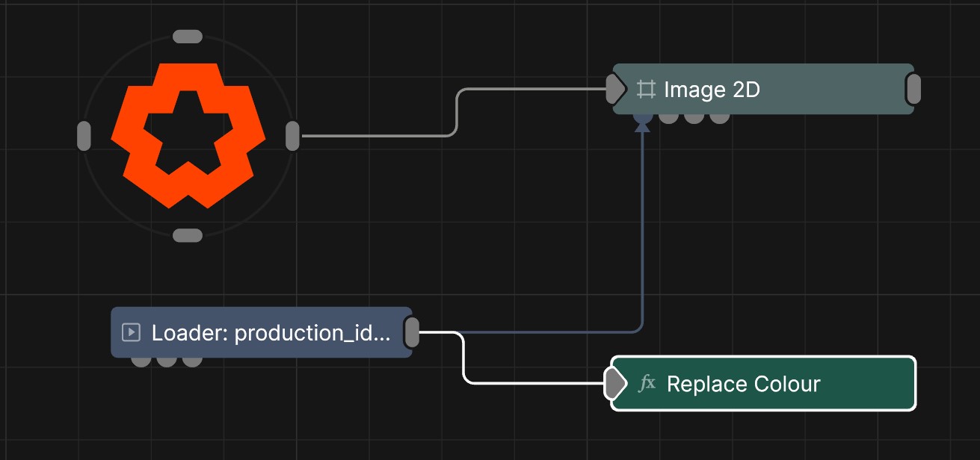Screen dimensions: 980x460
Task: Click the leftmost bottom port of Loader node
Action: click(141, 361)
